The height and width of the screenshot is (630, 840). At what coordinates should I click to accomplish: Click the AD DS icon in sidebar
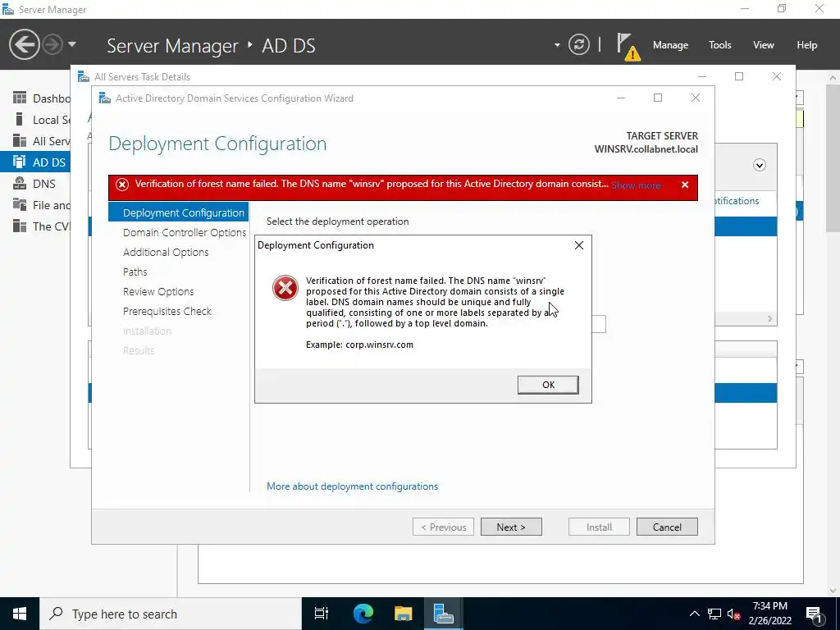[x=20, y=162]
